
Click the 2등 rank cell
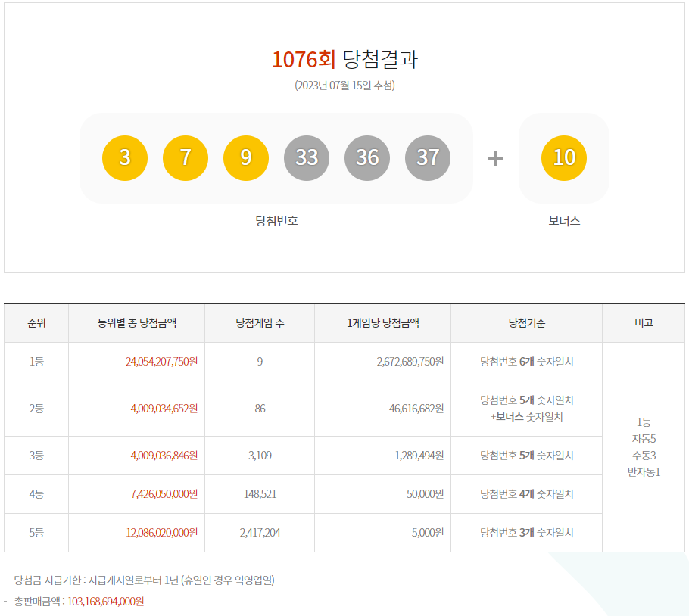[36, 409]
